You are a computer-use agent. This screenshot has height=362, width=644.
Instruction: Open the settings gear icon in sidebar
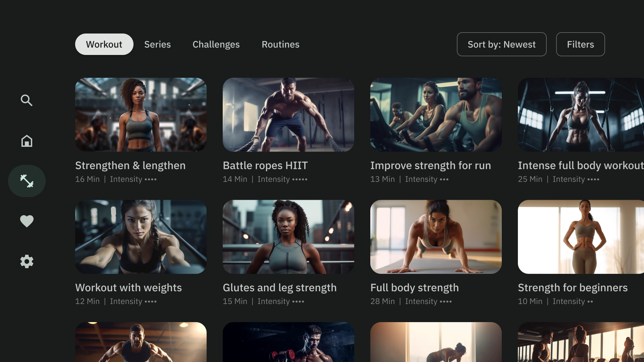[x=26, y=261]
